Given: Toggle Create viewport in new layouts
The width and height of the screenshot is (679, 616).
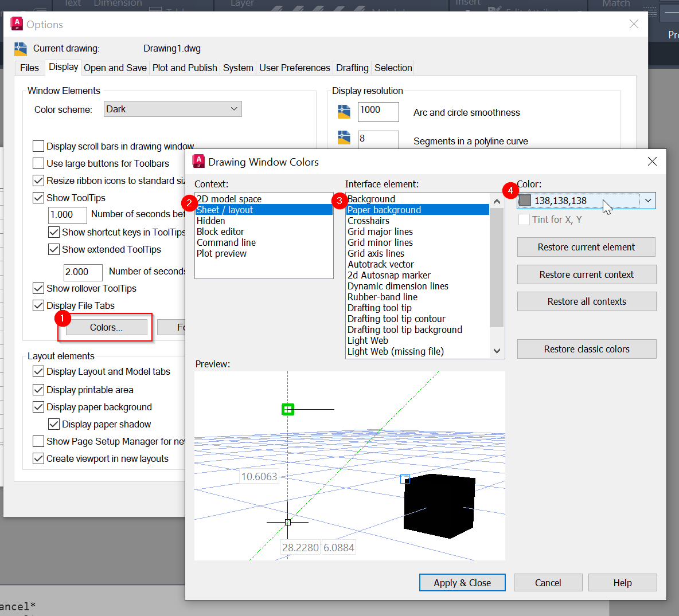Looking at the screenshot, I should (x=37, y=458).
